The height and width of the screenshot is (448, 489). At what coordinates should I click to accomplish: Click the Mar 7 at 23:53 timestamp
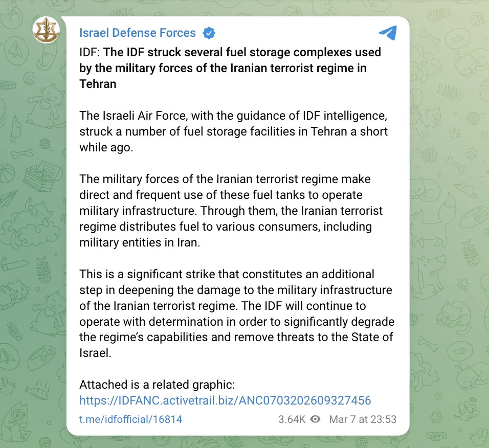click(x=363, y=419)
